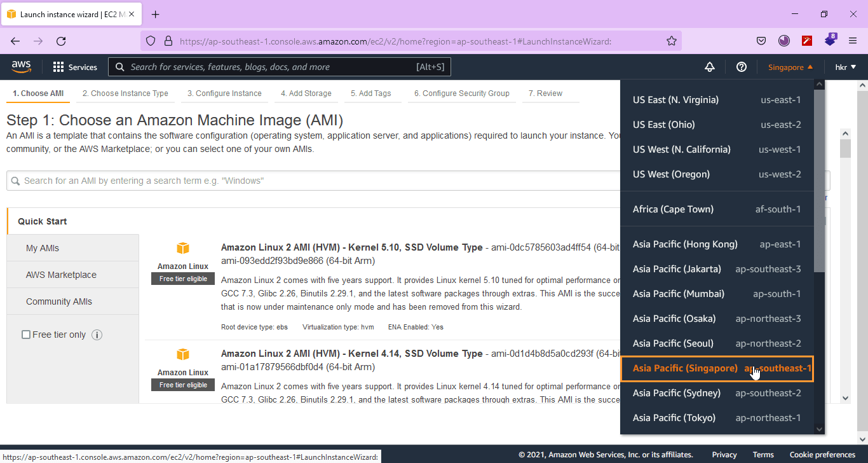Click the purple extension icon with badge 8
This screenshot has width=868, height=463.
[831, 40]
